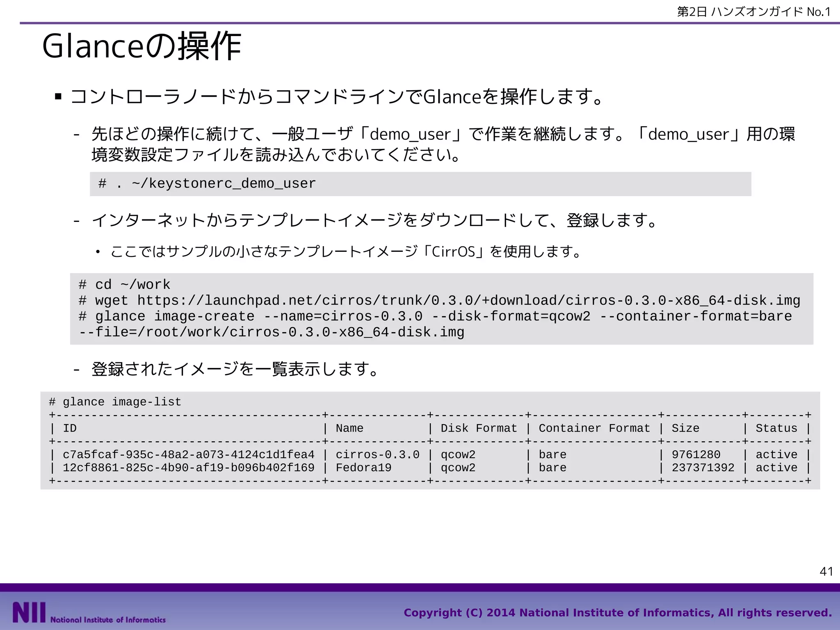
Task: Click the cirros-0.3.0 image name cell
Action: [377, 455]
